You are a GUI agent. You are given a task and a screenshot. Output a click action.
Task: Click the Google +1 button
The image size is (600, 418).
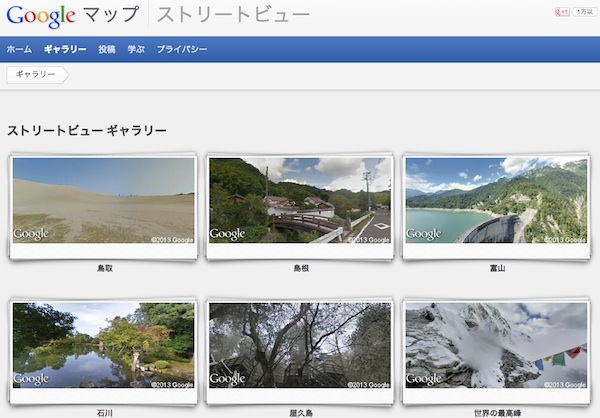563,11
